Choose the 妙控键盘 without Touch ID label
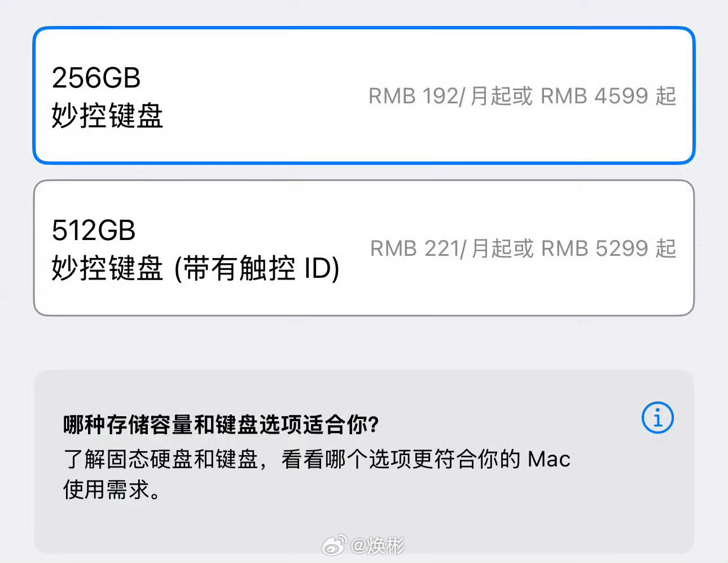Image resolution: width=728 pixels, height=563 pixels. click(107, 116)
